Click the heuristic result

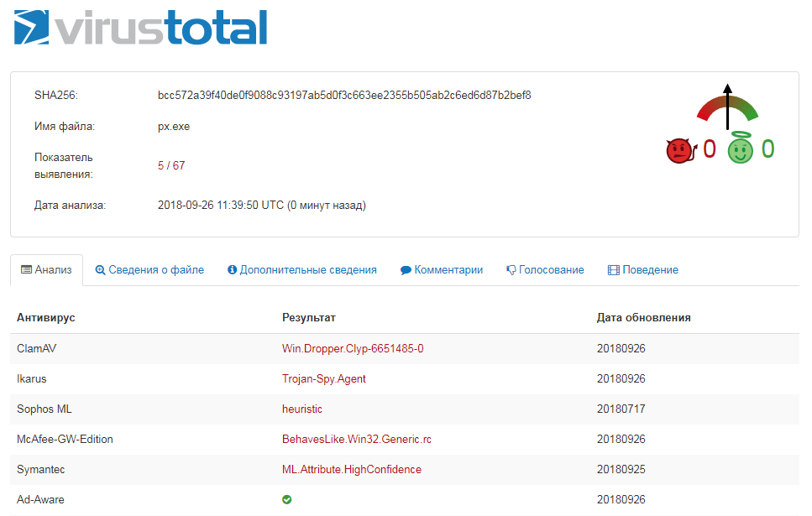(x=302, y=409)
